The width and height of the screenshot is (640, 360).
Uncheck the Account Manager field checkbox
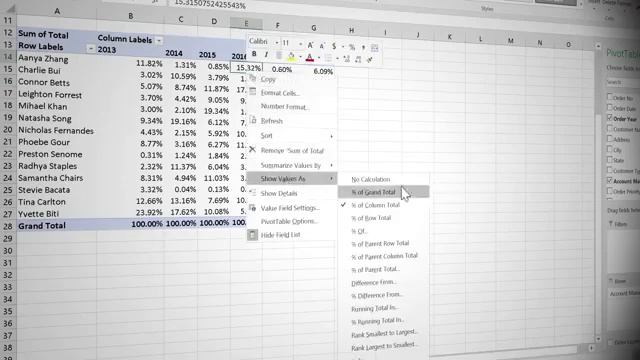(610, 180)
